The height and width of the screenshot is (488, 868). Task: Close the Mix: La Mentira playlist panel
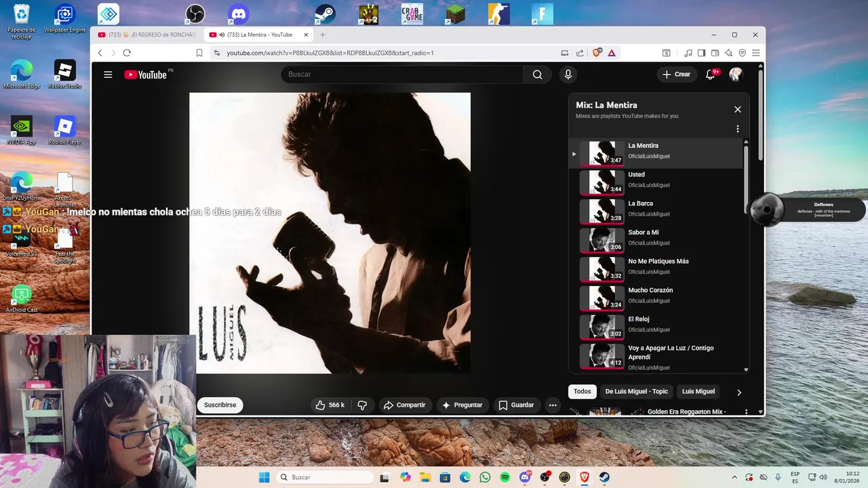738,109
